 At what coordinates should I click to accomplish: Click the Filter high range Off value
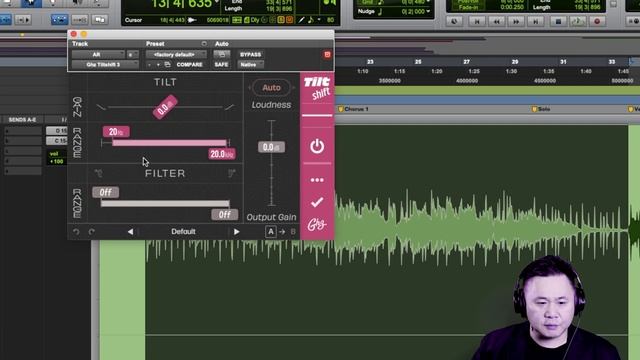pyautogui.click(x=224, y=215)
